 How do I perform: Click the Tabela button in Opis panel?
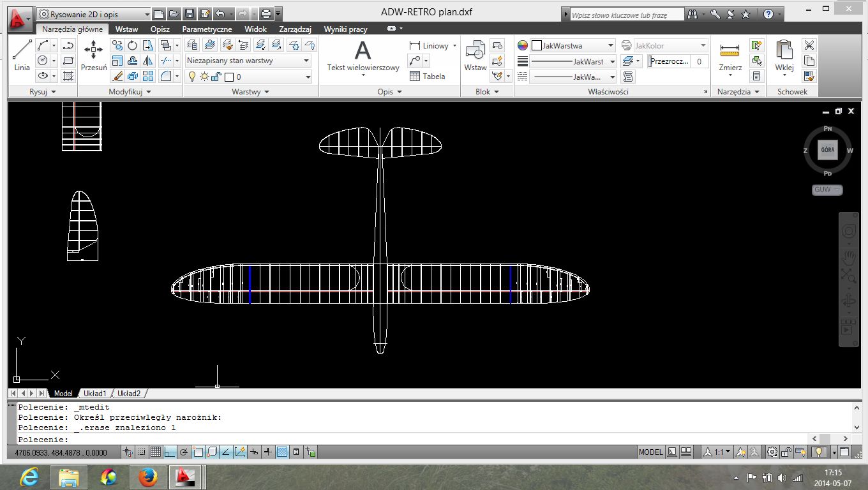tap(427, 77)
